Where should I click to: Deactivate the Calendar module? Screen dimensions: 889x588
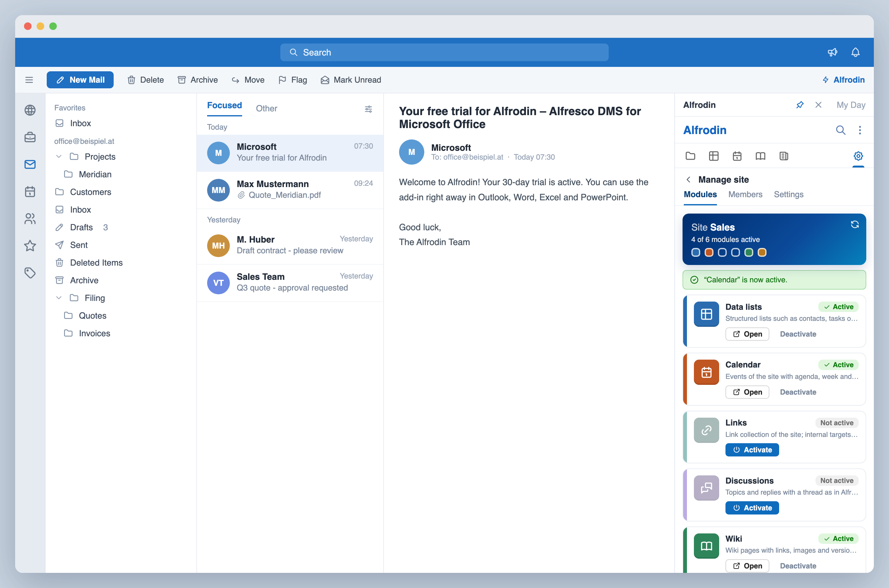[798, 392]
